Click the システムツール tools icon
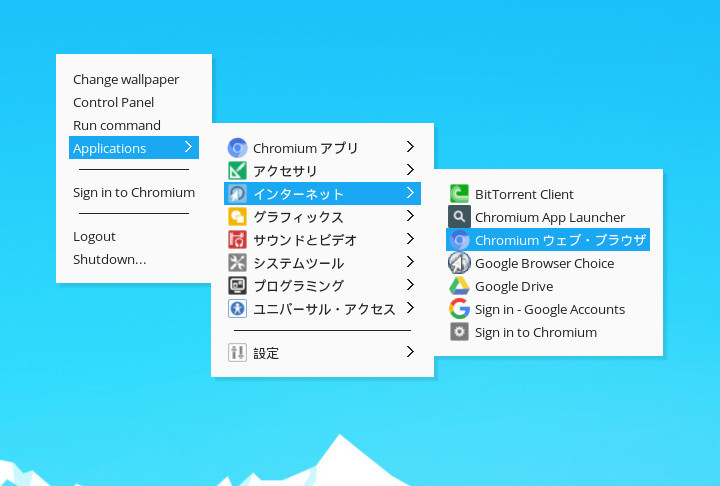Viewport: 720px width, 486px height. pos(237,263)
